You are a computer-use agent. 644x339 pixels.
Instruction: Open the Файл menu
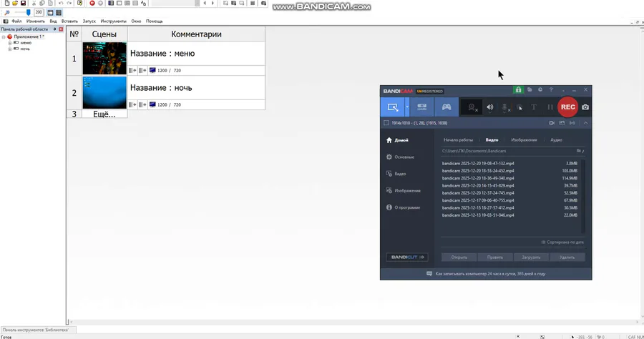tap(16, 21)
